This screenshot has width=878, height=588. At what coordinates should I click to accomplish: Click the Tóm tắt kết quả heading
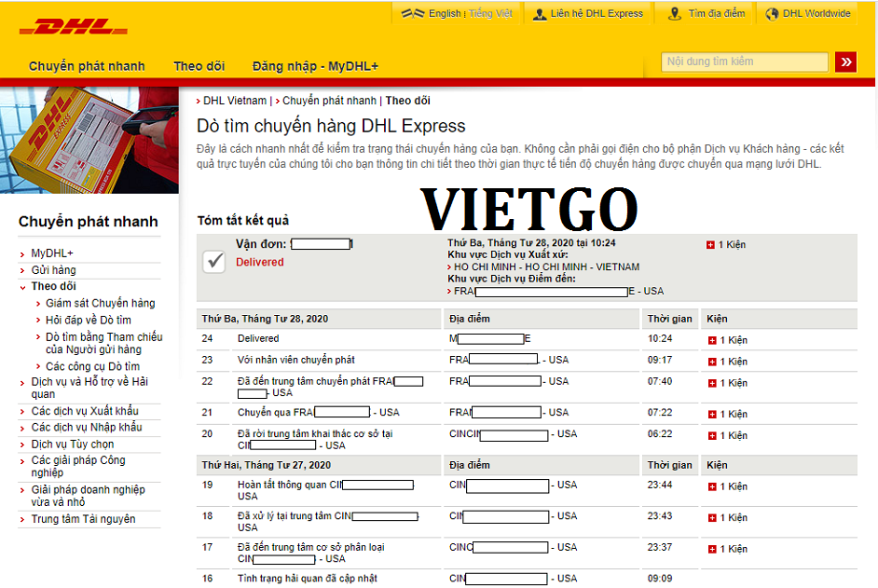coord(243,221)
